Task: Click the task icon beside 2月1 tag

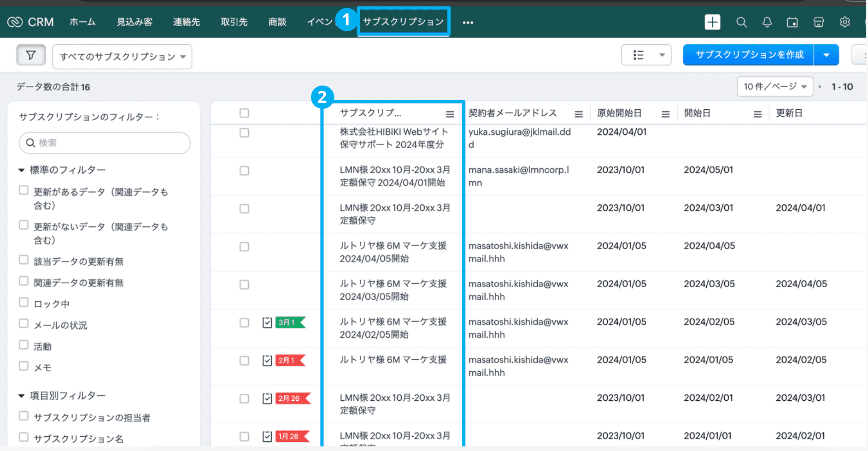Action: pyautogui.click(x=267, y=360)
